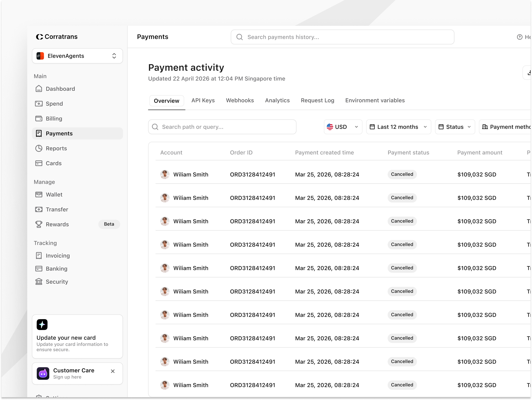The height and width of the screenshot is (400, 532).
Task: Open the ElevenAgents workspace switcher
Action: 77,56
